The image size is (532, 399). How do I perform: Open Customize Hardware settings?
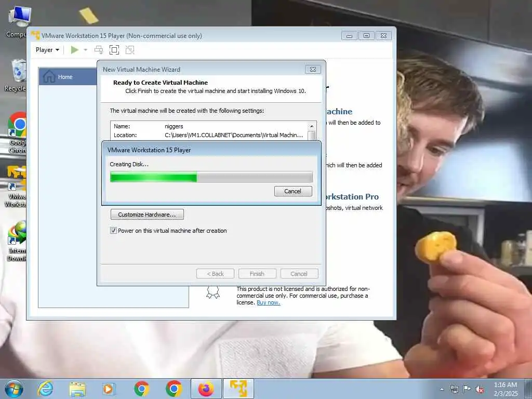click(147, 215)
